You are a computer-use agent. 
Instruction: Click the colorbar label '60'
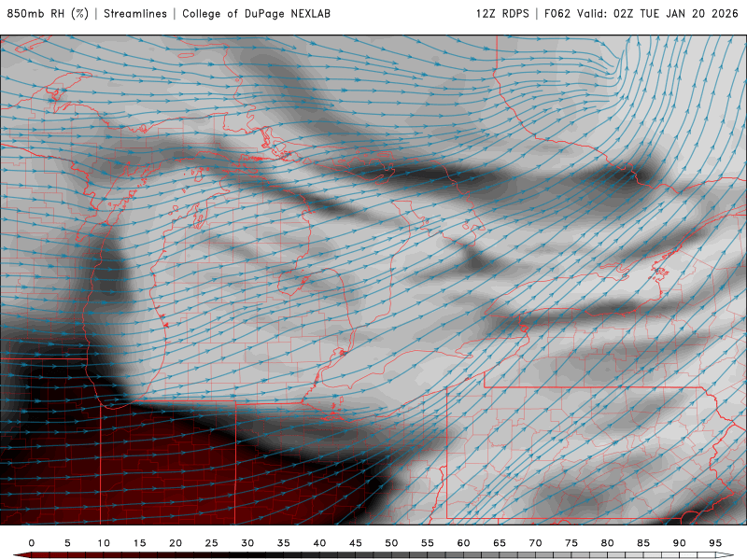[463, 543]
